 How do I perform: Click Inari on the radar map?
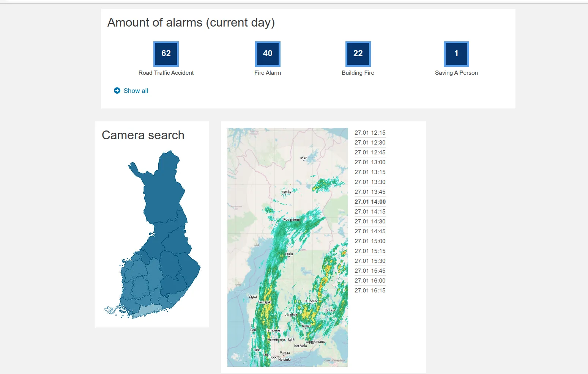click(x=304, y=158)
